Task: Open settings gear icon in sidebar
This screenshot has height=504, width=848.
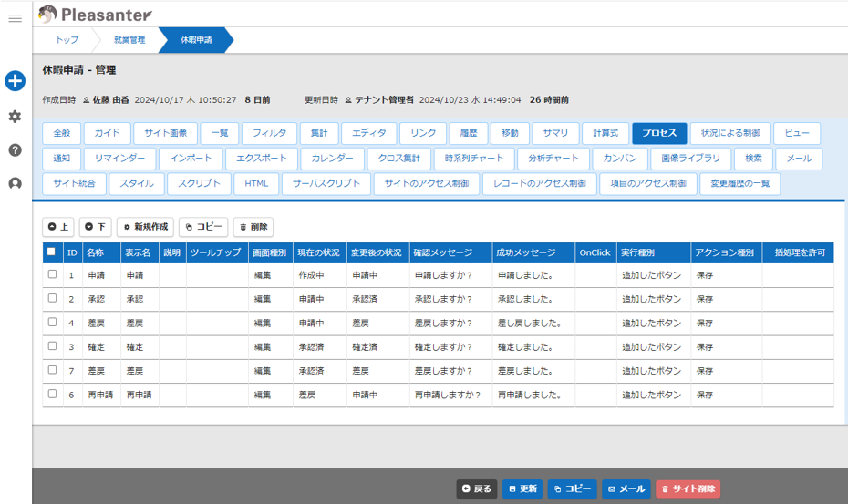Action: 15,117
